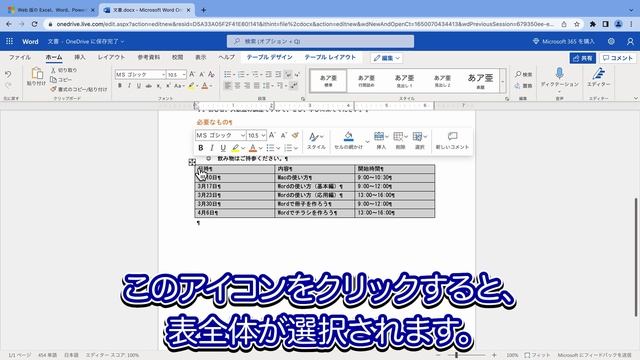Select the 見出し 1 style in gallery
The image size is (640, 360).
(x=404, y=80)
